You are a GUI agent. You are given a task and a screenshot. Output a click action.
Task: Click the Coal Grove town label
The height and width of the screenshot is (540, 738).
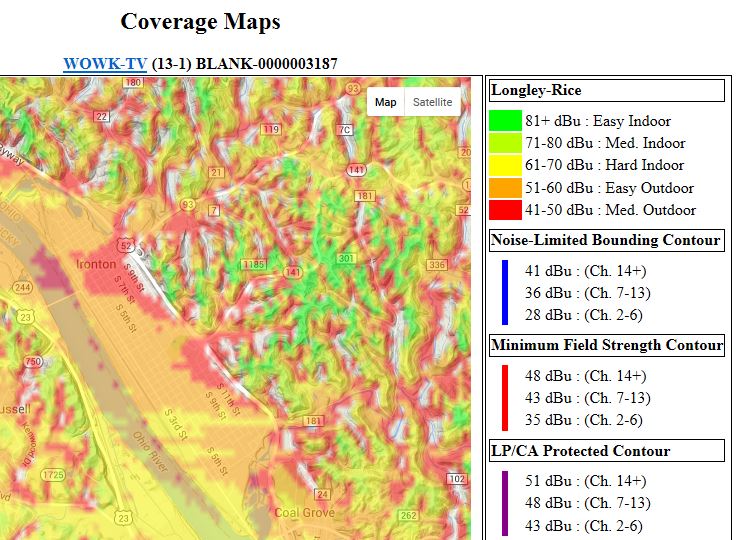pos(305,513)
